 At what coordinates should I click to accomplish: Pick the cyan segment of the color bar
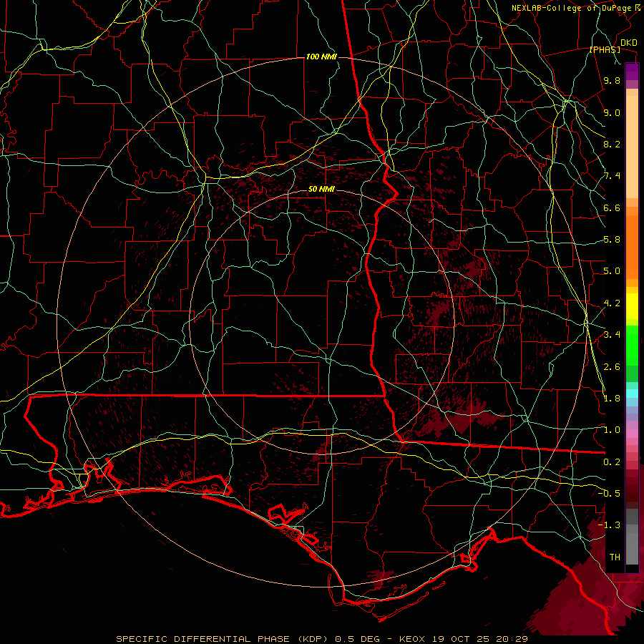tap(632, 394)
